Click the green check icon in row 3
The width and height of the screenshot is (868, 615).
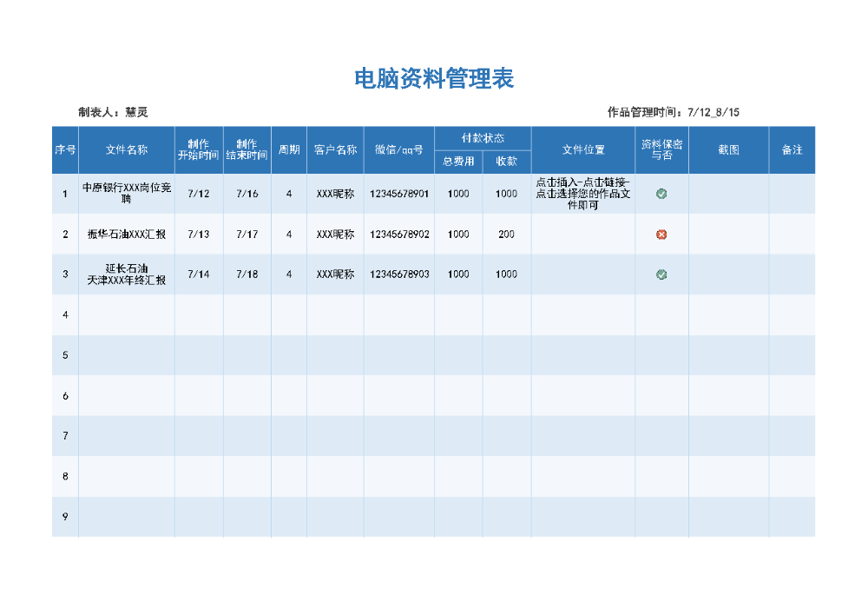pyautogui.click(x=661, y=274)
